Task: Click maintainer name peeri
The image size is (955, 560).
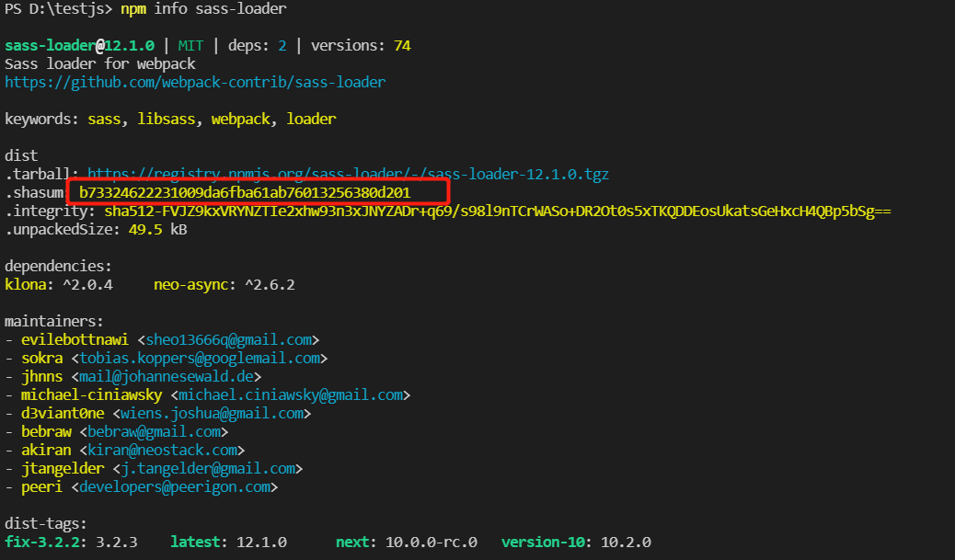Action: click(x=42, y=487)
